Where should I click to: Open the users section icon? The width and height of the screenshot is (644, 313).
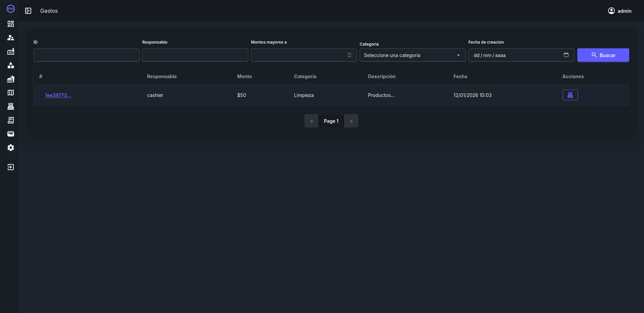tap(11, 38)
